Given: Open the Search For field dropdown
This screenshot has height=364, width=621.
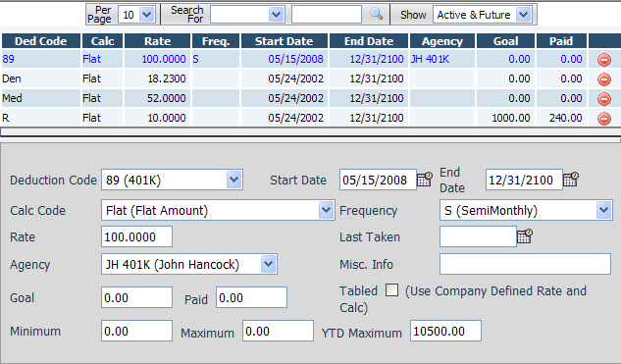Looking at the screenshot, I should [x=276, y=15].
